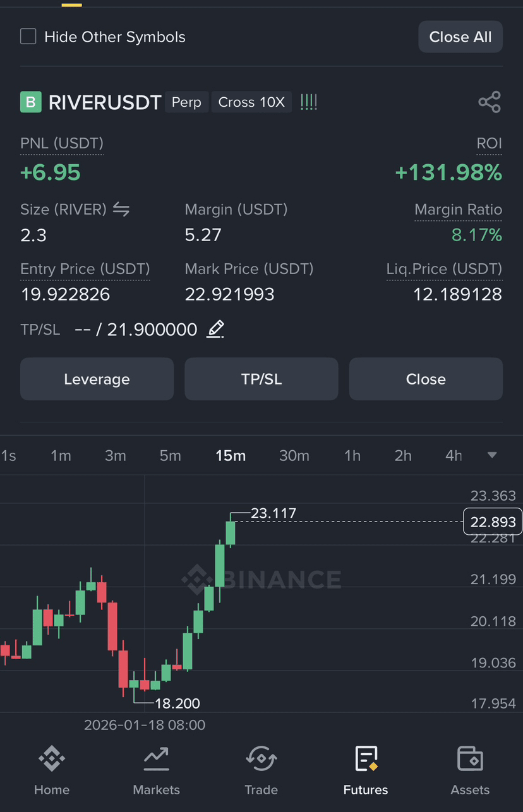Image resolution: width=523 pixels, height=812 pixels.
Task: Tap the Perp contract badge
Action: pos(186,102)
